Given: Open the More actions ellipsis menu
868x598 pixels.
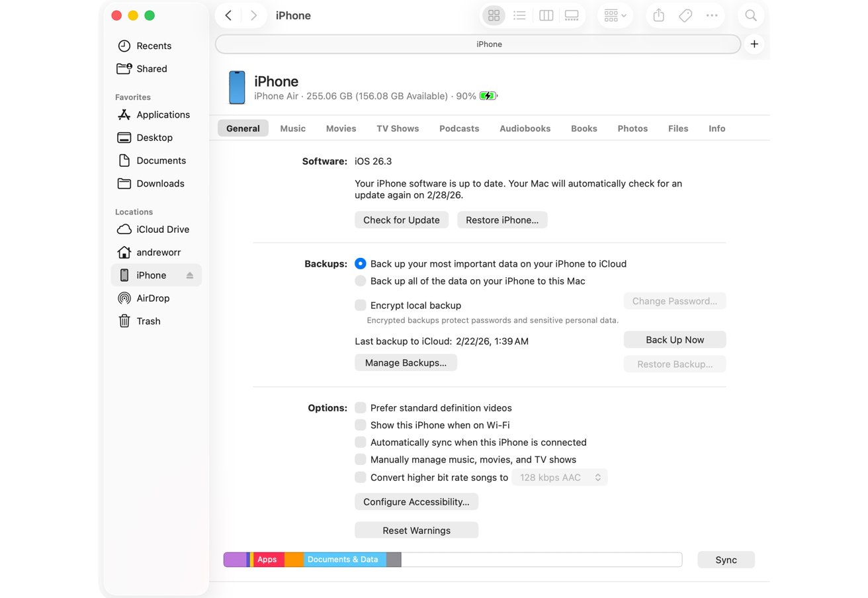Looking at the screenshot, I should [x=712, y=15].
